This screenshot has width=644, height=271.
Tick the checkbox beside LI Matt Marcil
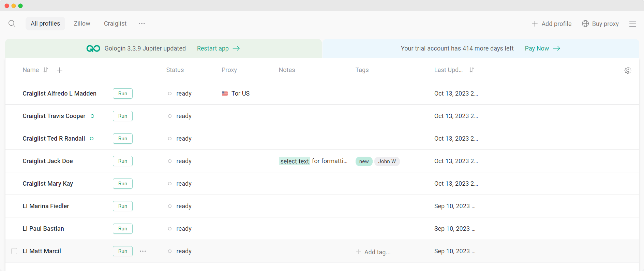tap(14, 251)
